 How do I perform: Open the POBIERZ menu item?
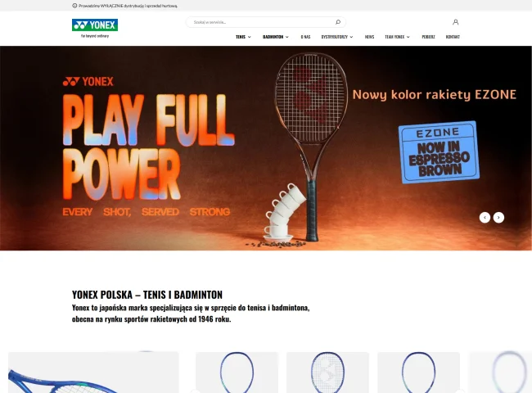tap(428, 37)
